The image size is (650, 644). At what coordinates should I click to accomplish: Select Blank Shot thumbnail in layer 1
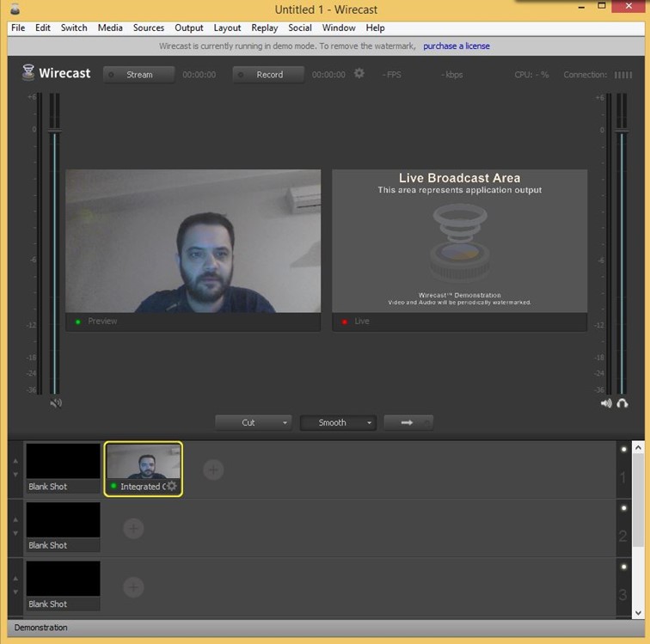click(63, 468)
